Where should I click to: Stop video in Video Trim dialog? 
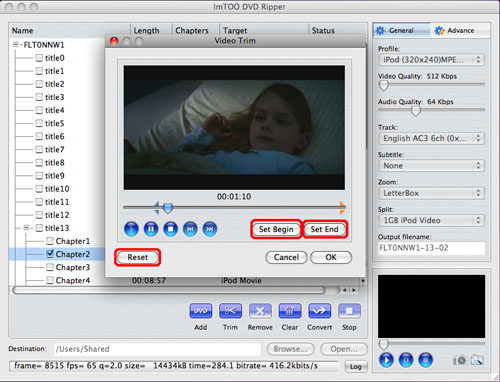[171, 229]
